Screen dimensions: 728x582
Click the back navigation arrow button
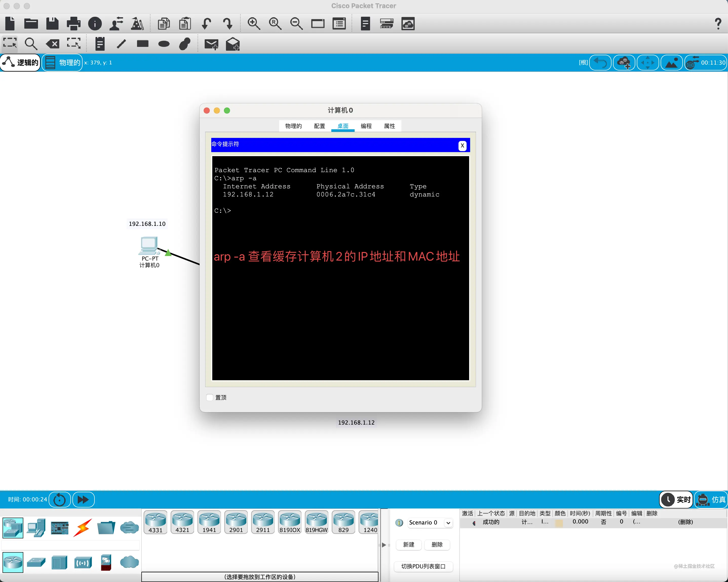(600, 63)
